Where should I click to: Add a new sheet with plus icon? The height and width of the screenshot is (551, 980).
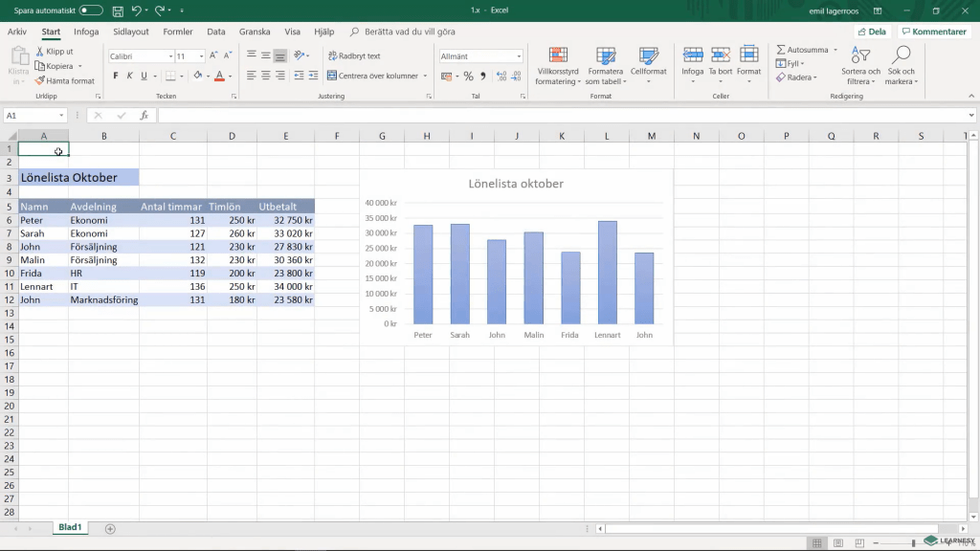coord(110,528)
